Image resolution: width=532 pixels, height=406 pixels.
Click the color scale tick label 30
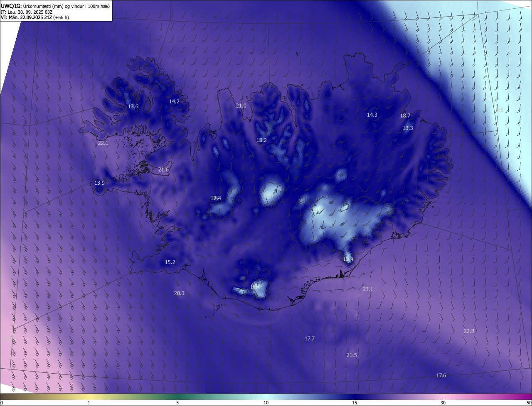(x=443, y=403)
